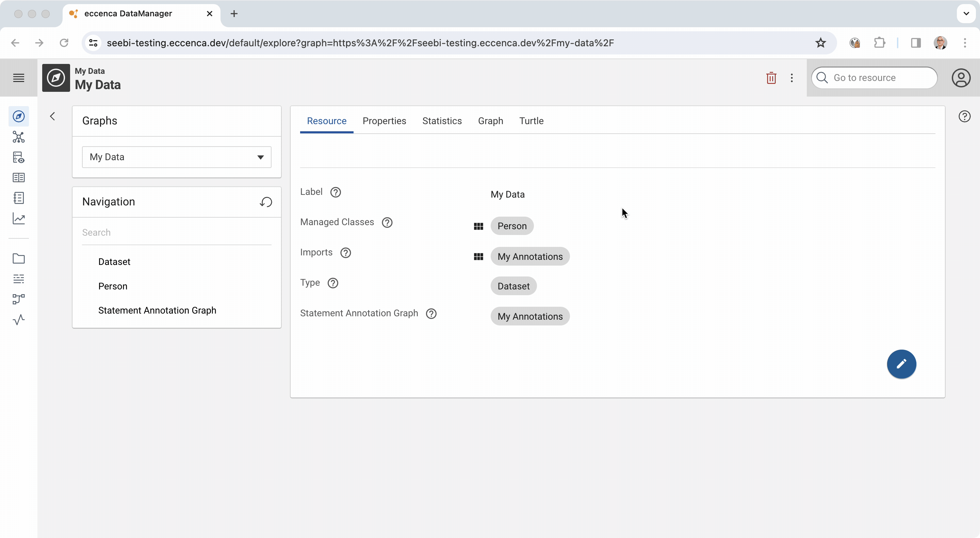The width and height of the screenshot is (980, 538).
Task: Open the grid icon beside Person chip
Action: pos(478,226)
